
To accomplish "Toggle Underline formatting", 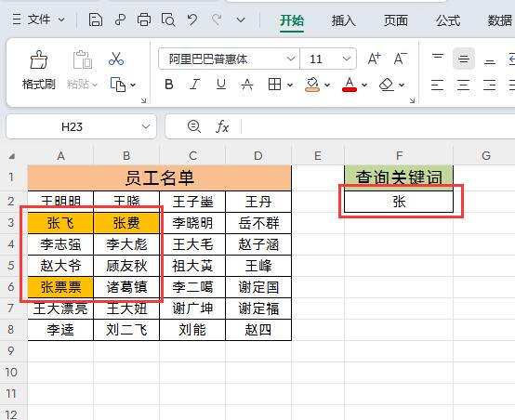I will (x=221, y=85).
